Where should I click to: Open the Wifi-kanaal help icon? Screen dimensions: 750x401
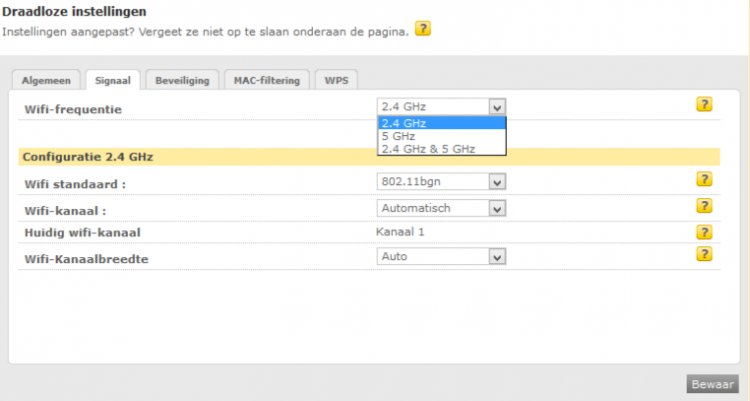[704, 206]
